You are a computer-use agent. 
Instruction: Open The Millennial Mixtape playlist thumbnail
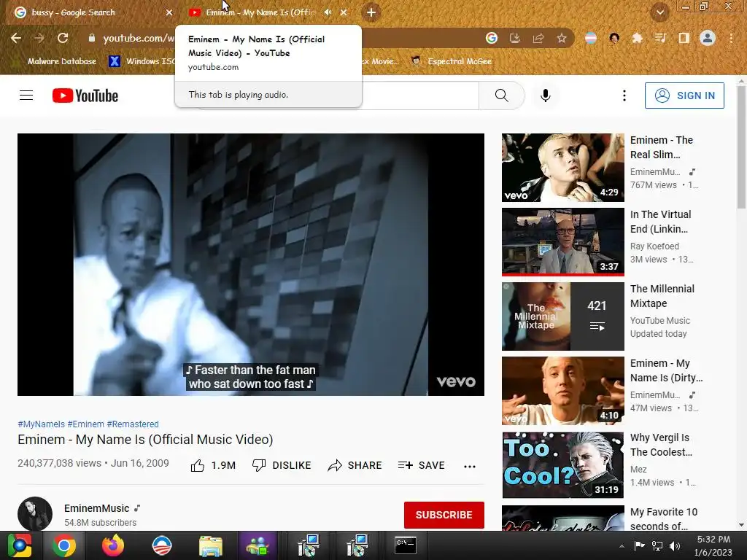click(x=562, y=316)
